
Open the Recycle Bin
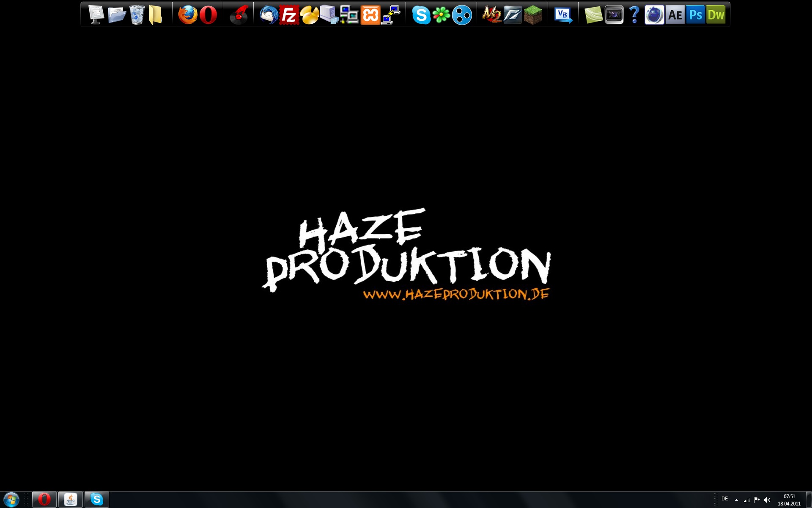(137, 15)
